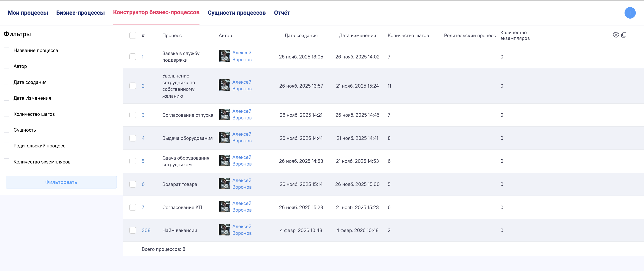Select all rows with header checkbox
This screenshot has height=271, width=644.
(x=133, y=36)
